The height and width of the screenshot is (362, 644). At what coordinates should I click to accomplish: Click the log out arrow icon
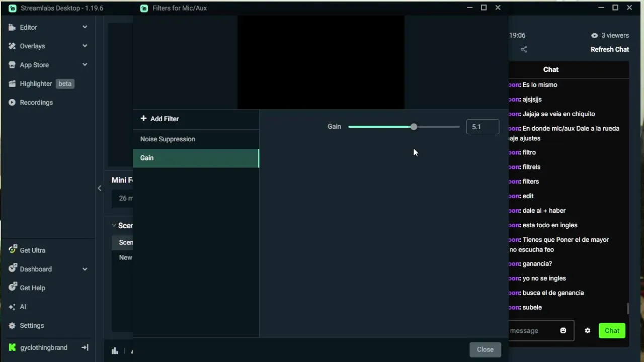click(x=85, y=347)
